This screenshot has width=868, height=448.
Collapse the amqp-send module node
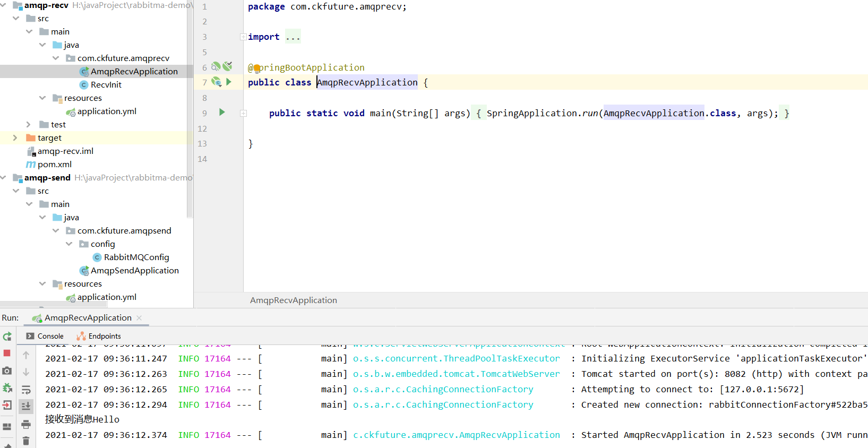3,177
